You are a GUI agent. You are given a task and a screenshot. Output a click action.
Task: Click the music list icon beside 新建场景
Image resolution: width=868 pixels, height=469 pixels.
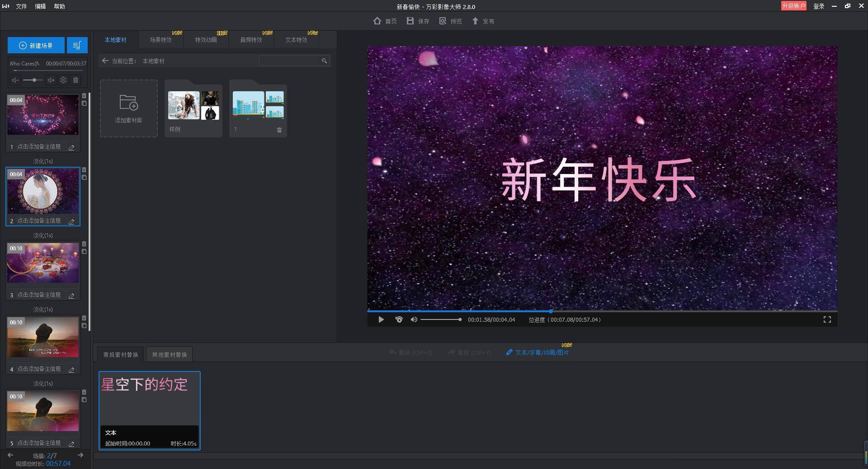pos(77,46)
